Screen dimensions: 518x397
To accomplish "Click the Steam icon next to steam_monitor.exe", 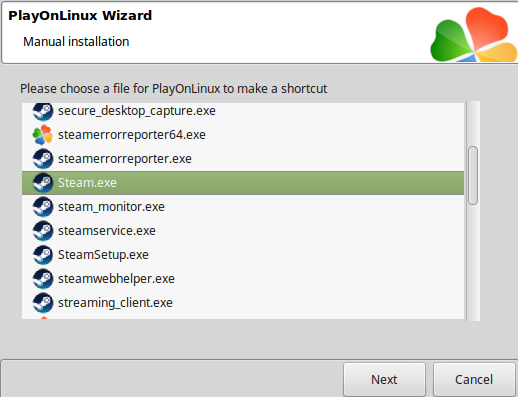I will (x=43, y=207).
